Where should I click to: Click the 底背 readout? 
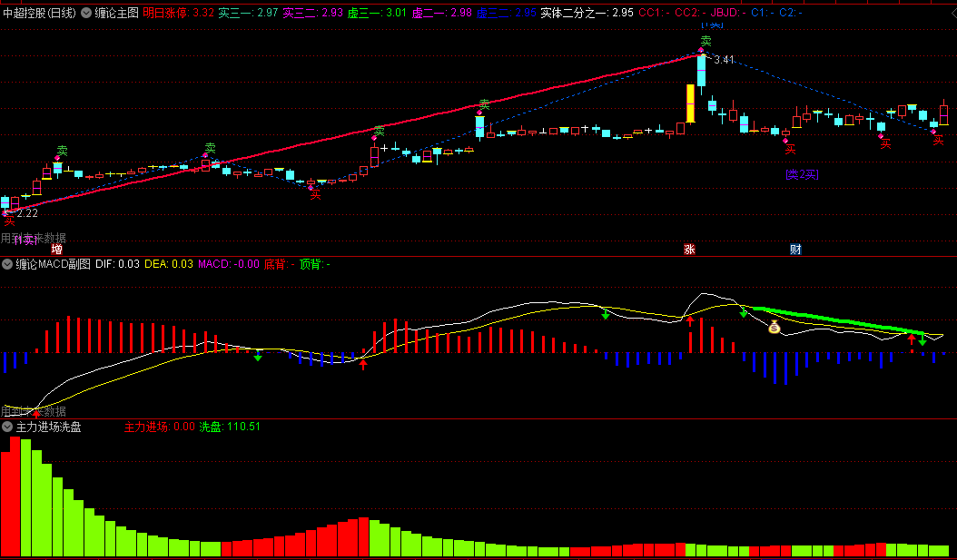point(279,264)
